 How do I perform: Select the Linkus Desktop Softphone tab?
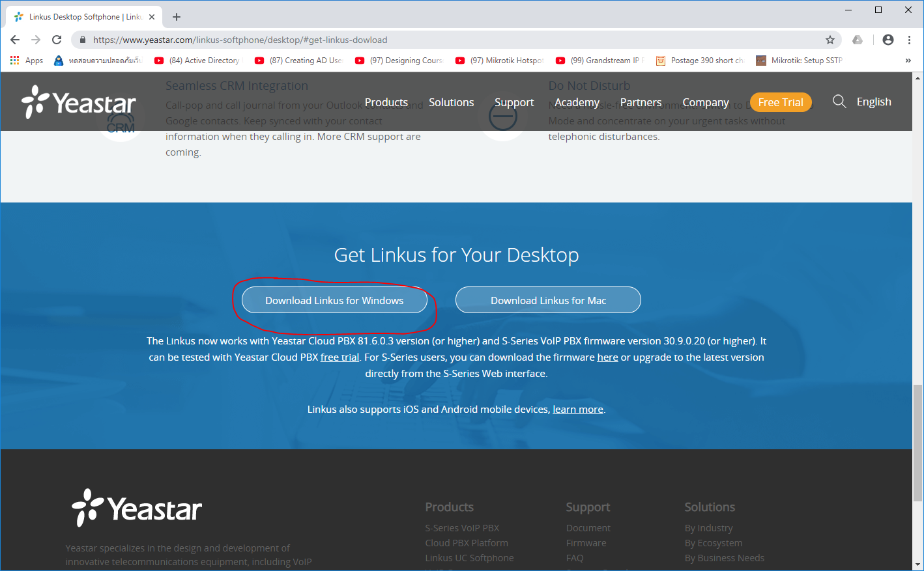(85, 17)
